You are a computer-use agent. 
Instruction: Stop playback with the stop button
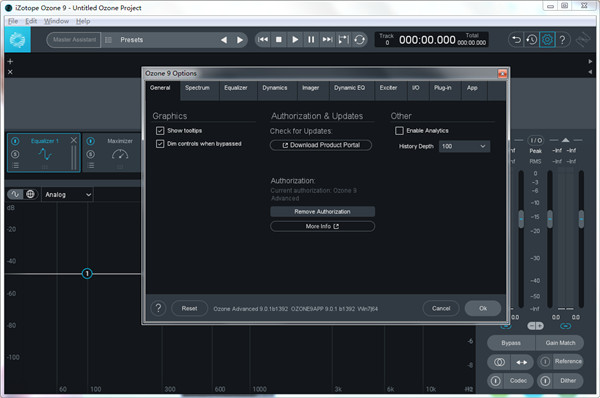coord(279,39)
